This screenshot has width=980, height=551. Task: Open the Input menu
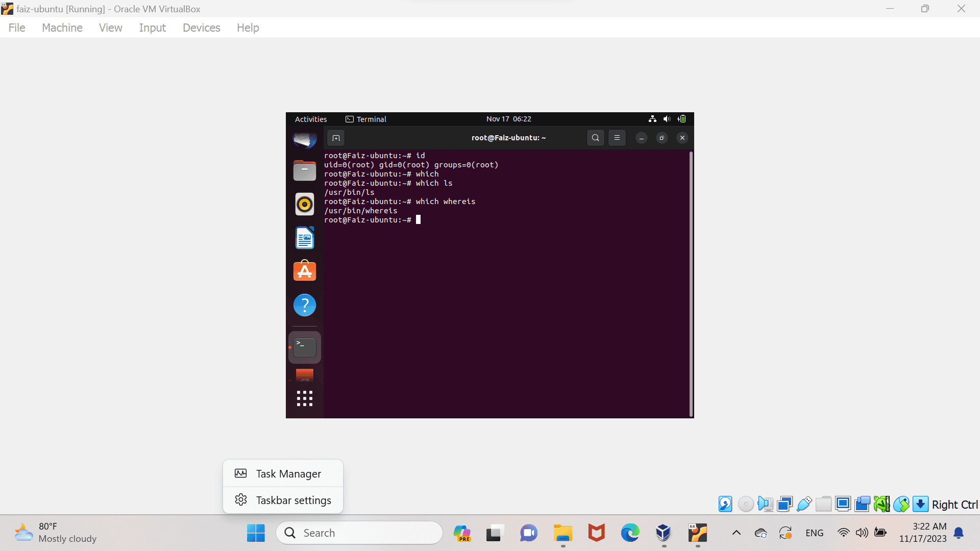[x=152, y=28]
